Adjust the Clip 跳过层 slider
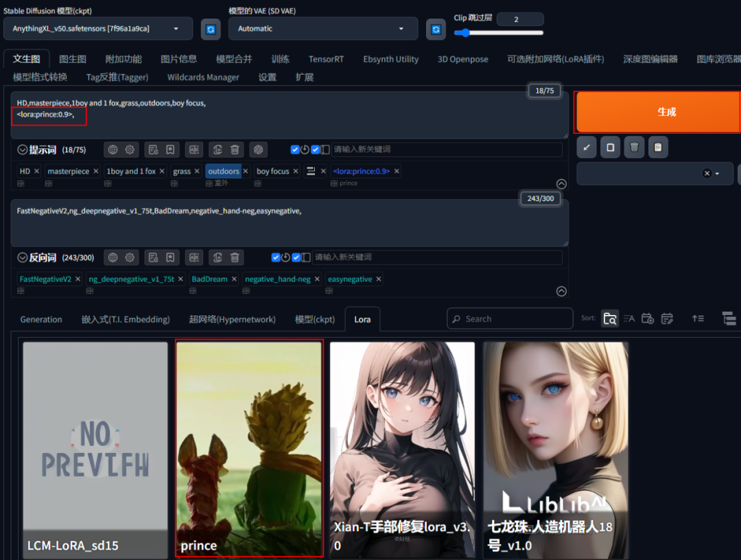 click(x=499, y=33)
